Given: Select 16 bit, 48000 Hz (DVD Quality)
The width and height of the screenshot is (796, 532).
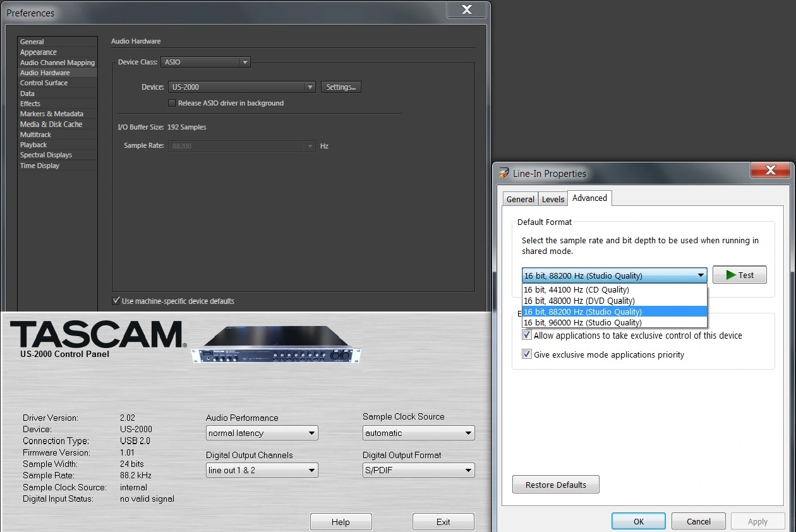Looking at the screenshot, I should (x=615, y=301).
